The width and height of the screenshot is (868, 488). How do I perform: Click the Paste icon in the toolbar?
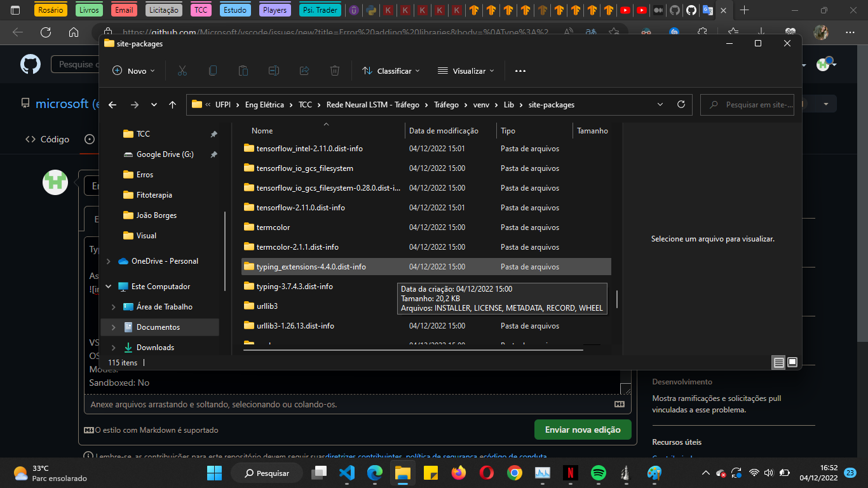[x=243, y=71]
